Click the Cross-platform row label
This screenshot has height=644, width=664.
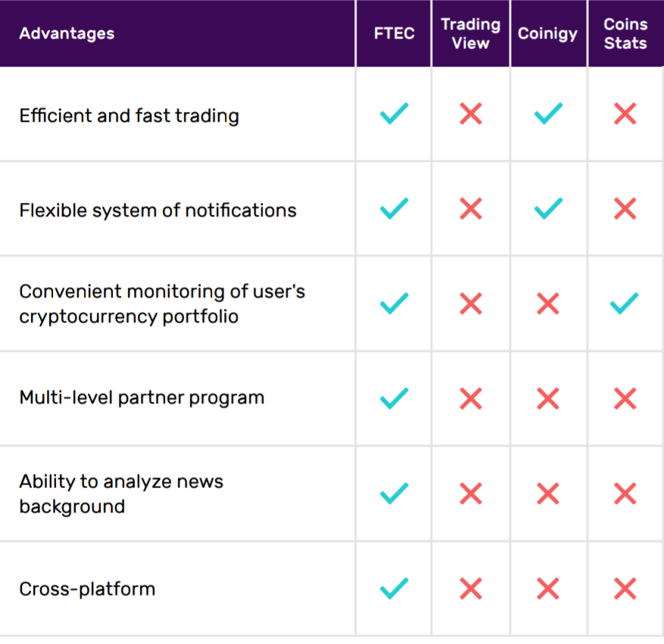pos(87,589)
